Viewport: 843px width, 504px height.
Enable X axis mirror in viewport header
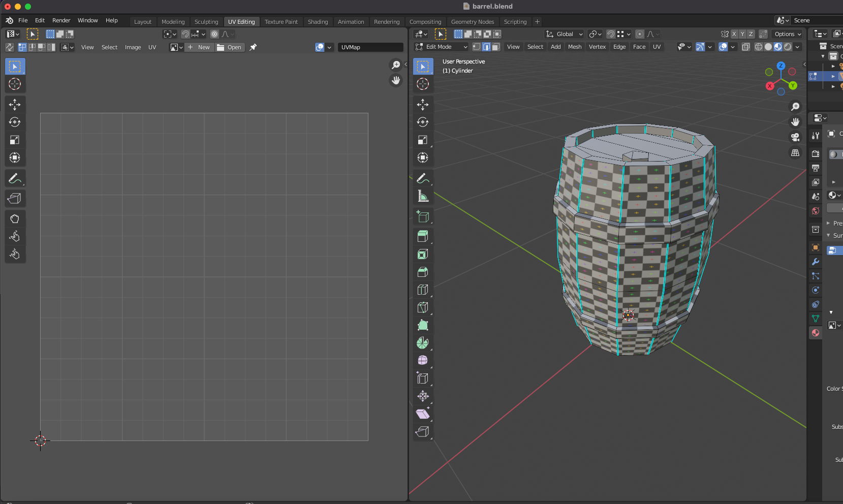[x=734, y=34]
